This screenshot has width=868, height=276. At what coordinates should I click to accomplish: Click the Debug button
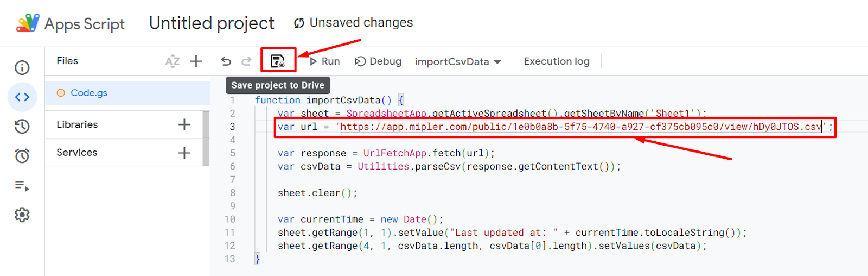378,61
